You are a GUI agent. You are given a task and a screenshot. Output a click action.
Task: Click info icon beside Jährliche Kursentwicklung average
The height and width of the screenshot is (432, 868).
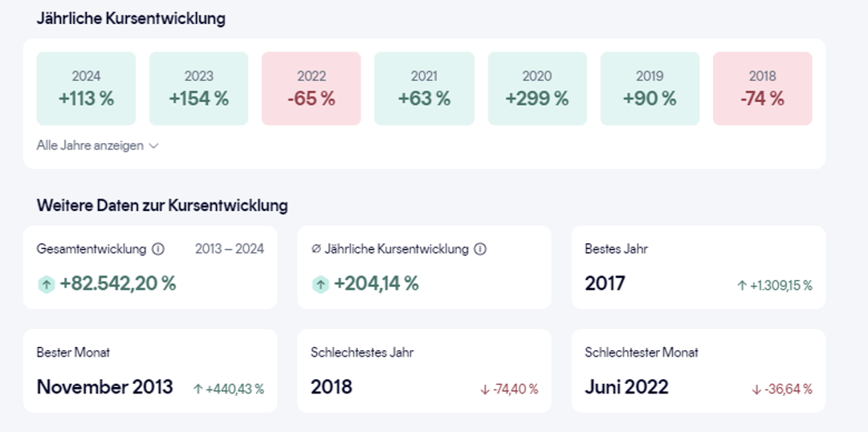pyautogui.click(x=480, y=249)
